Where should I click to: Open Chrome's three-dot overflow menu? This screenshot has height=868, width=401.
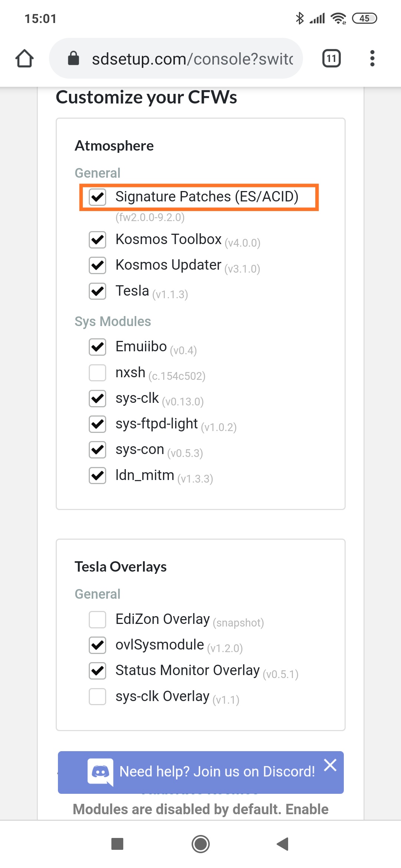372,59
